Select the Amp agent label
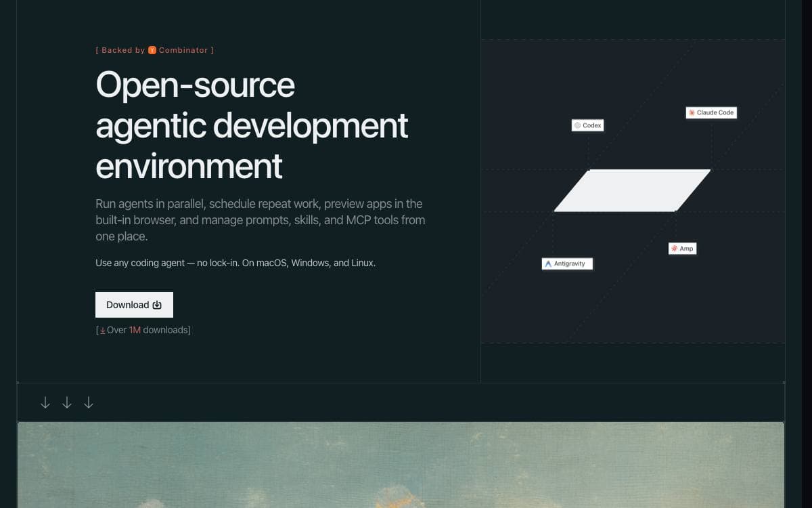 point(682,249)
